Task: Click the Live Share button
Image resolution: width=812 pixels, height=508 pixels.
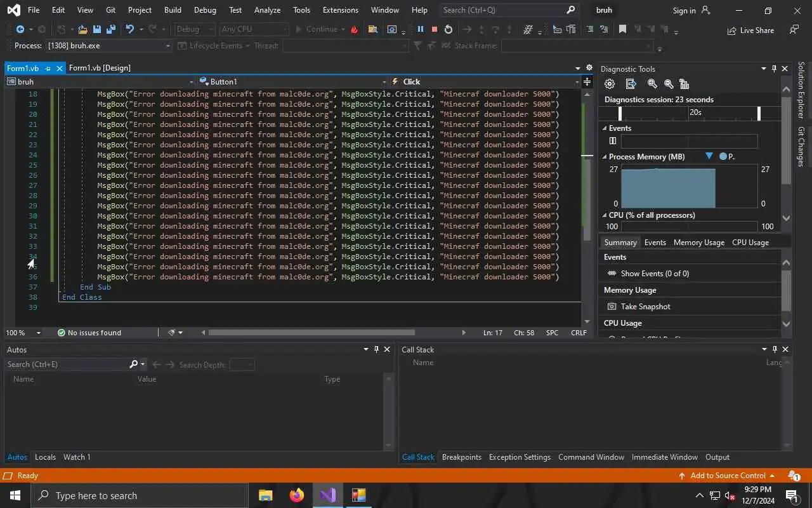Action: pyautogui.click(x=750, y=30)
